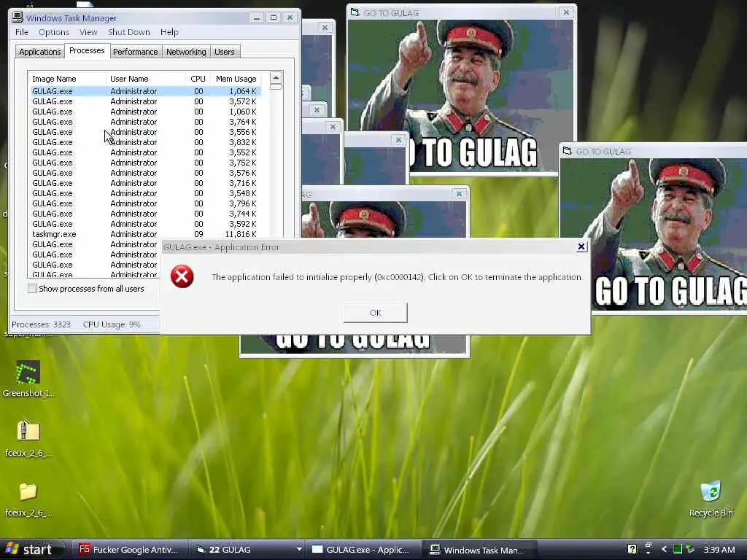747x560 pixels.
Task: Close the Application Error dialog with X
Action: (581, 246)
